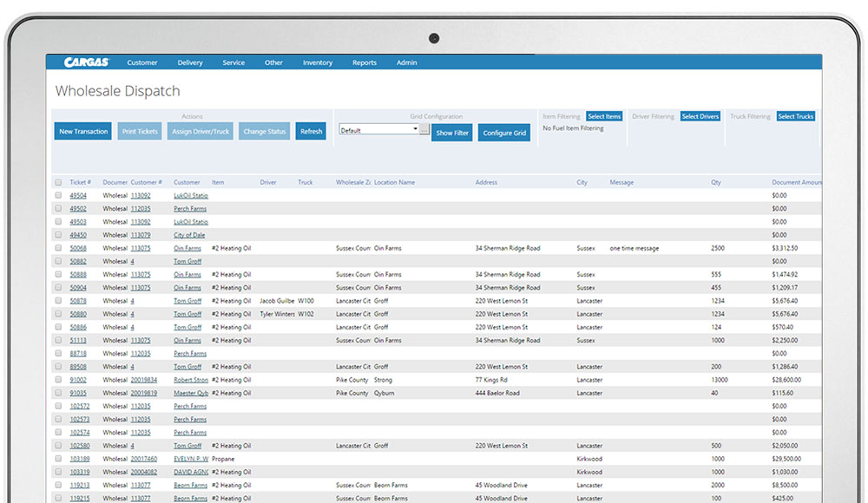Open the Reports menu
The height and width of the screenshot is (503, 868).
coord(365,62)
